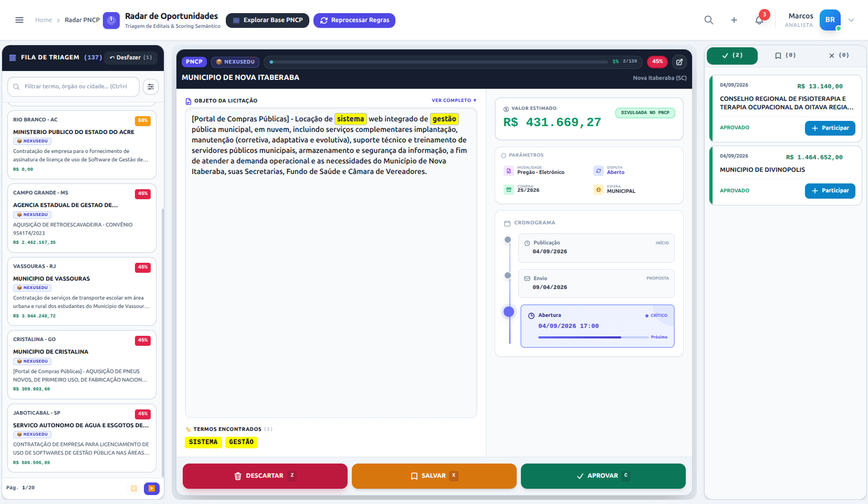
Task: Select Municipio de Vassouras card
Action: tap(82, 291)
